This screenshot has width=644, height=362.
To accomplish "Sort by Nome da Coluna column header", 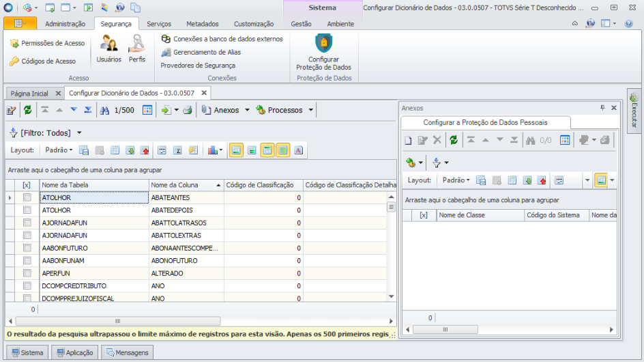I will pos(186,185).
